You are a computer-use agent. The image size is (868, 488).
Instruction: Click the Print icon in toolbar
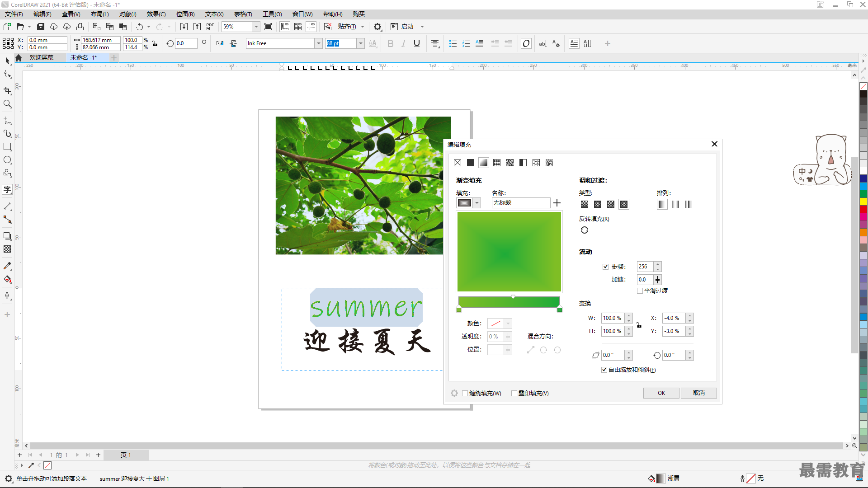point(80,27)
